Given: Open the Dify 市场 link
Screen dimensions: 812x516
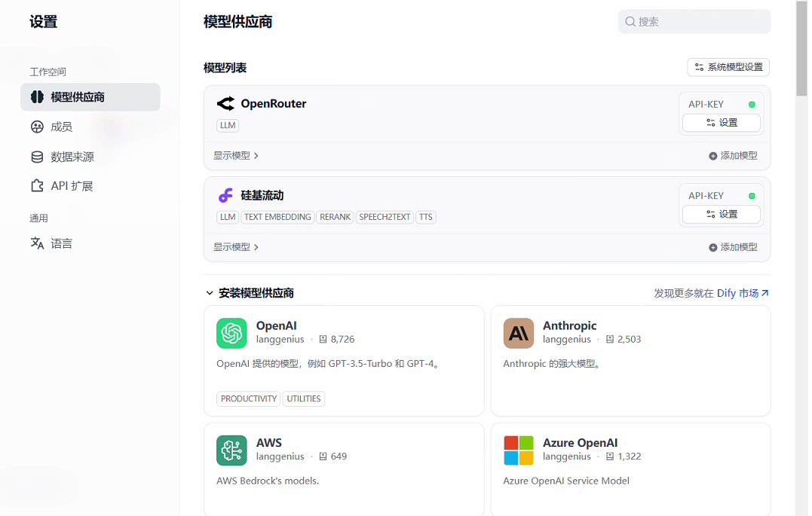Looking at the screenshot, I should coord(743,293).
